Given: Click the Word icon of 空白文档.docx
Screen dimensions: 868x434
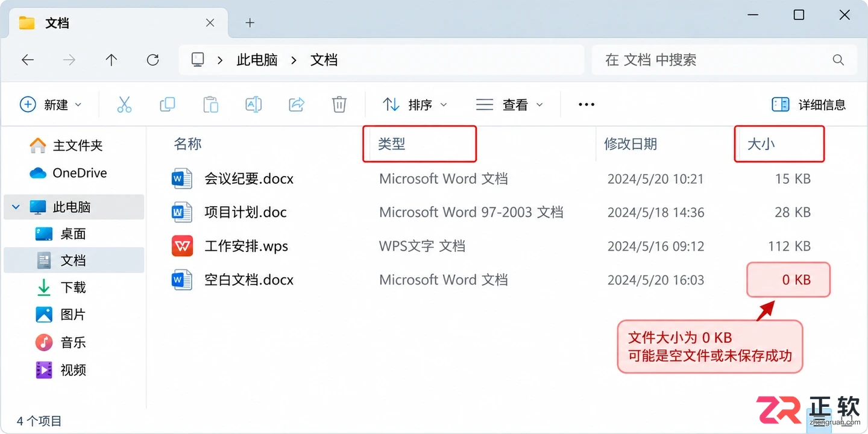Looking at the screenshot, I should (182, 280).
